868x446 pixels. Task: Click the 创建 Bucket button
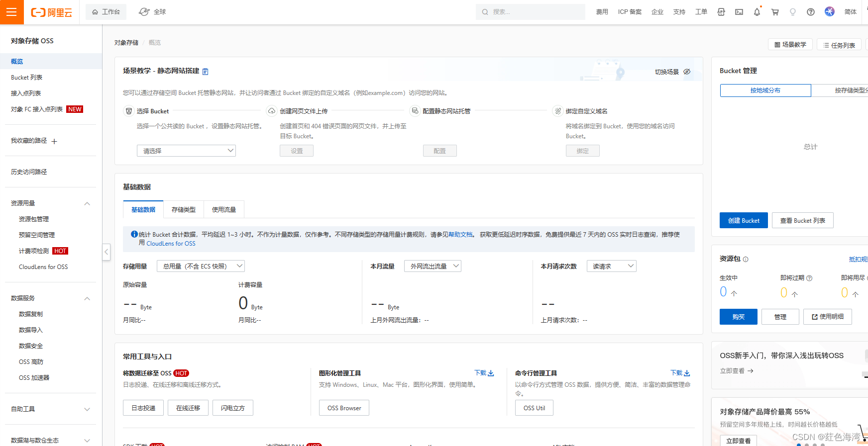tap(744, 220)
